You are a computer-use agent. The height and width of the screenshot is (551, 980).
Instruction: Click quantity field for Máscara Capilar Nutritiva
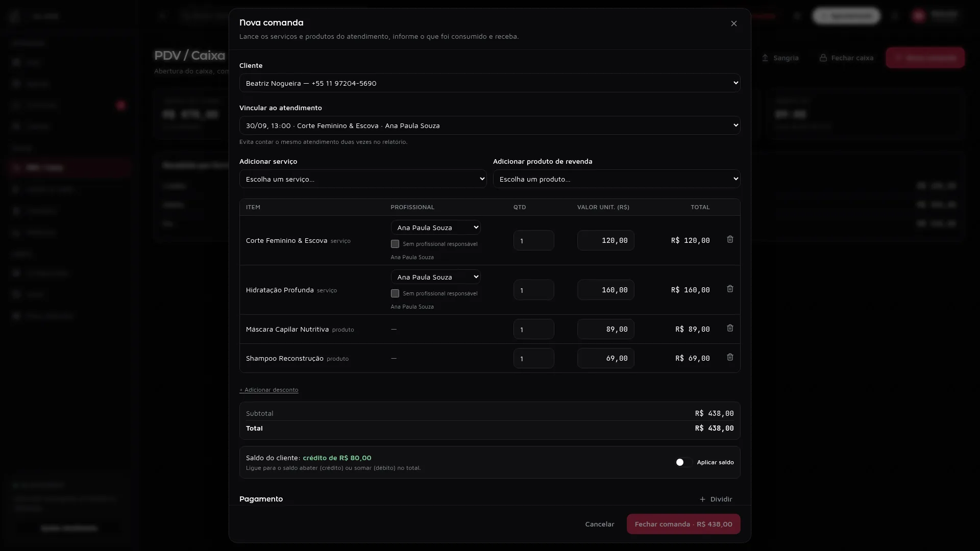click(x=533, y=329)
